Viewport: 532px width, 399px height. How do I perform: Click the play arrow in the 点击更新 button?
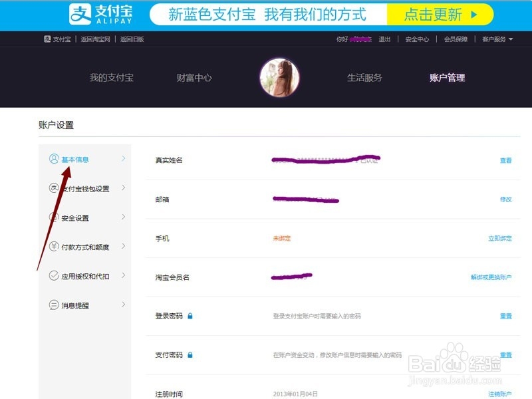coord(474,15)
